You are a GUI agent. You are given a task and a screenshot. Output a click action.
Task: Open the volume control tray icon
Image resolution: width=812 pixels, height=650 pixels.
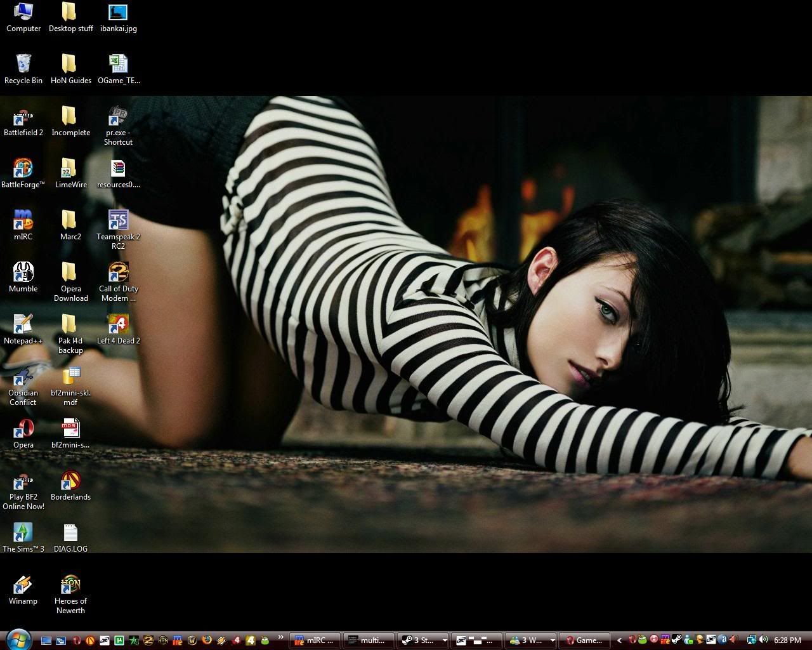tap(763, 640)
